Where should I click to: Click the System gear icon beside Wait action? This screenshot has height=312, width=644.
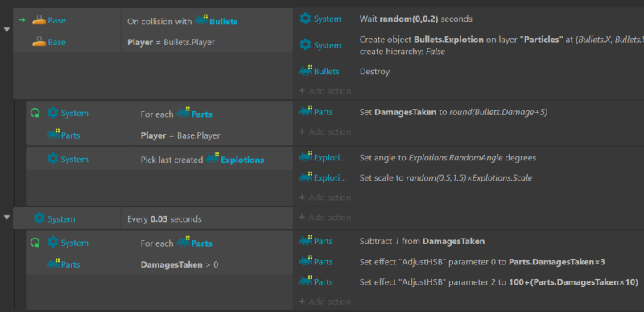click(305, 19)
